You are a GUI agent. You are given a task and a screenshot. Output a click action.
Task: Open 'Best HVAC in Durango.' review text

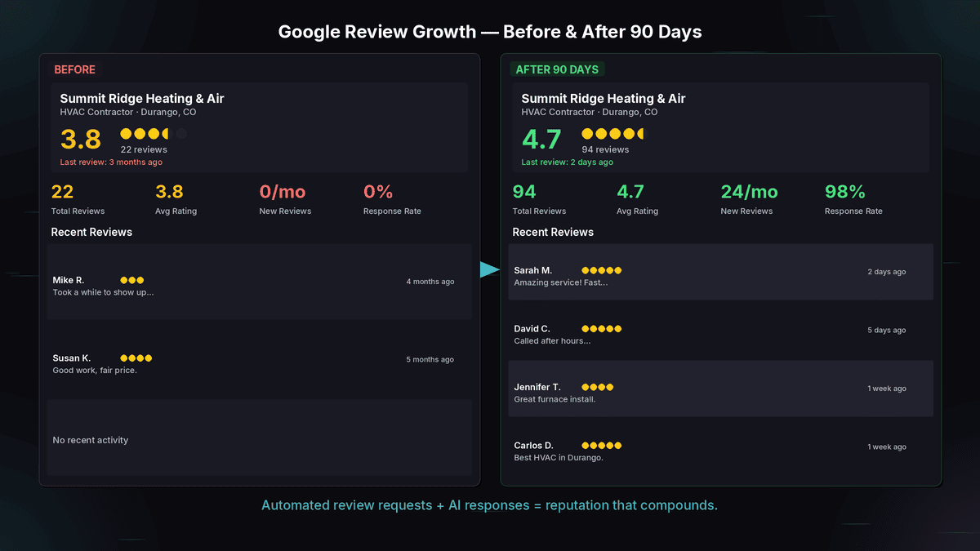[x=559, y=458]
